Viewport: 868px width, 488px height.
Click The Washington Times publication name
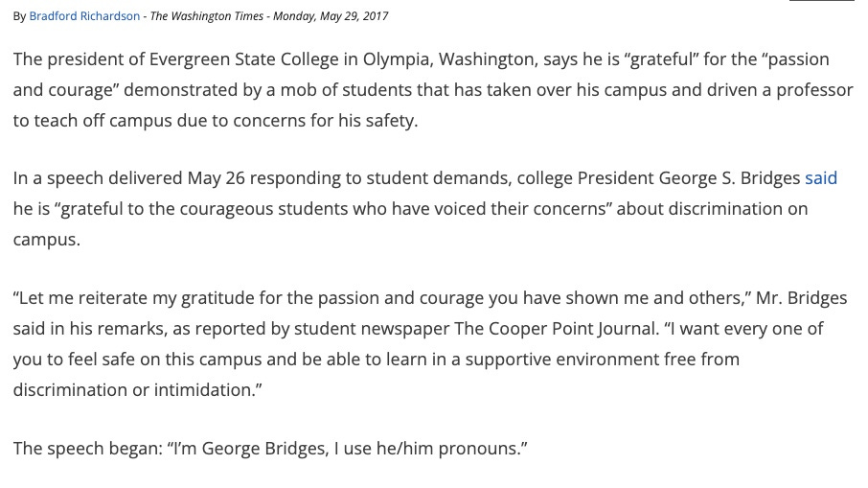[x=207, y=16]
